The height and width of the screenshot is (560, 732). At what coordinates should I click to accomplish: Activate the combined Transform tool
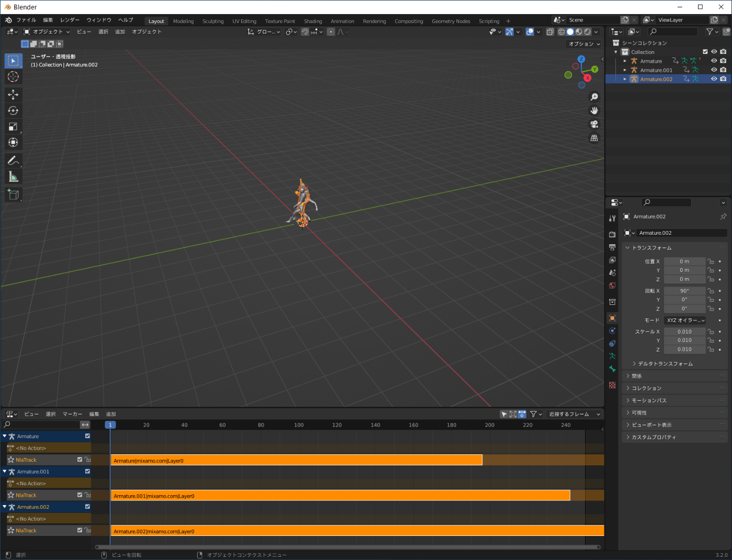pos(13,142)
